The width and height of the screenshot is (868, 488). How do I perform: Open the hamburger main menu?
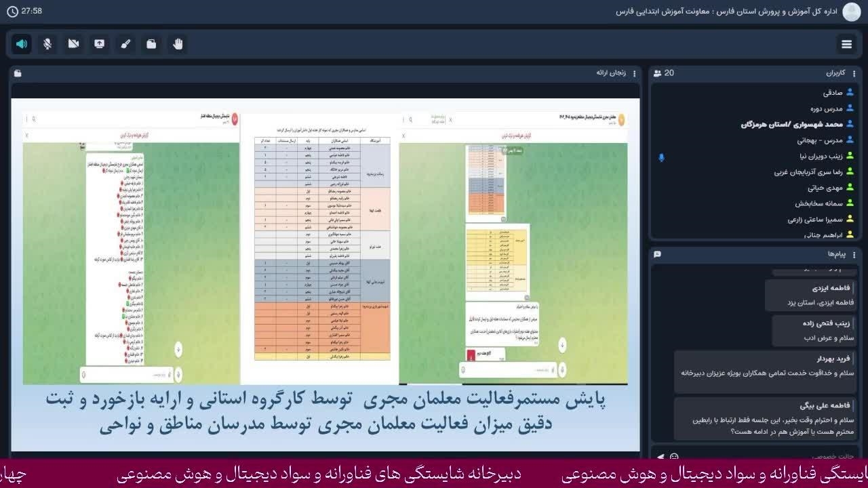(x=846, y=44)
